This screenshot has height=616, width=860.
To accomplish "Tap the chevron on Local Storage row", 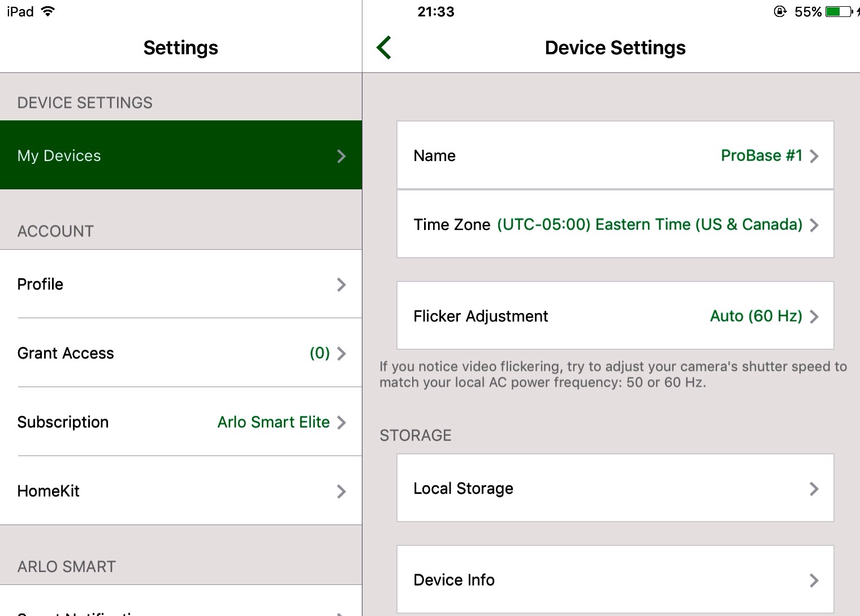I will [x=814, y=489].
